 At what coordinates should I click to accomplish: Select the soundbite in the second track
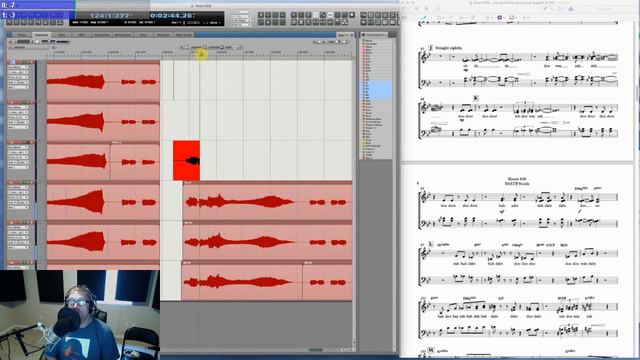pyautogui.click(x=103, y=121)
